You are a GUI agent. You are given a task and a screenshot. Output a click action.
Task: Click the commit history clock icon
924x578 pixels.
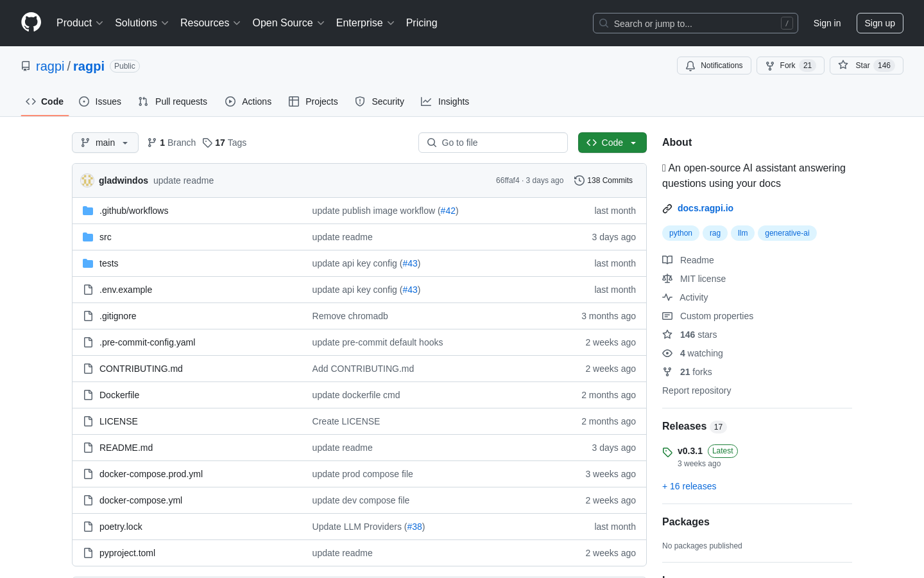click(x=579, y=180)
